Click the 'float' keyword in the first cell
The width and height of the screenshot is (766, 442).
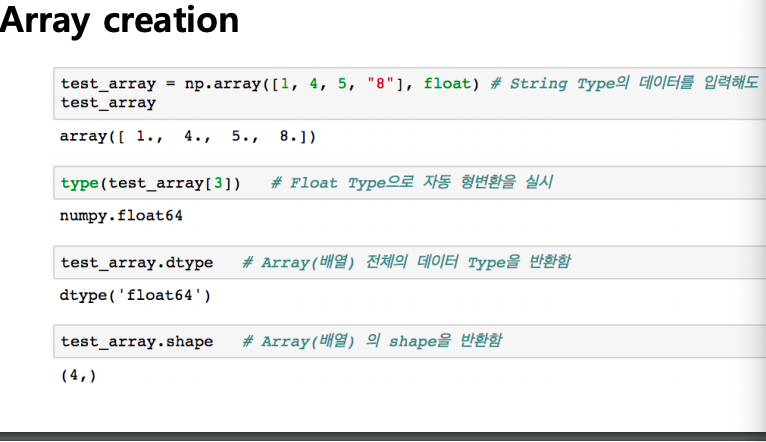(x=447, y=84)
